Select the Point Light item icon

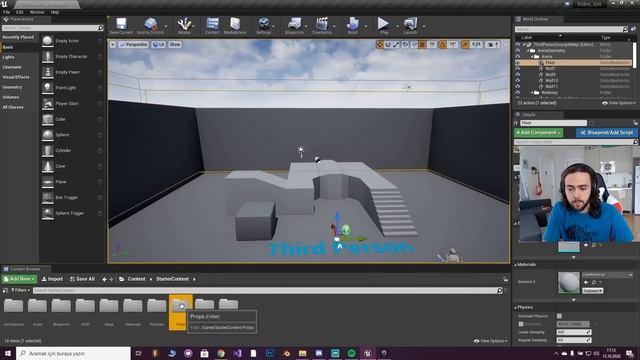48,88
